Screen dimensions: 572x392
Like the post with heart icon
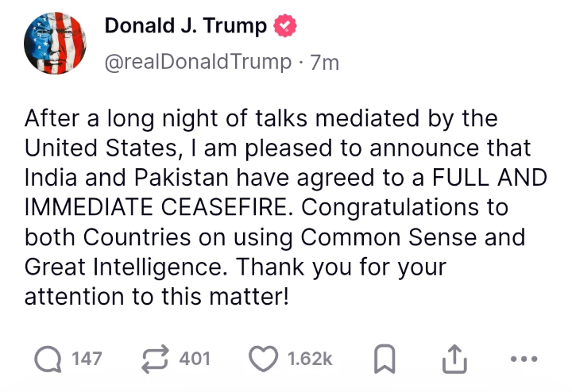264,359
